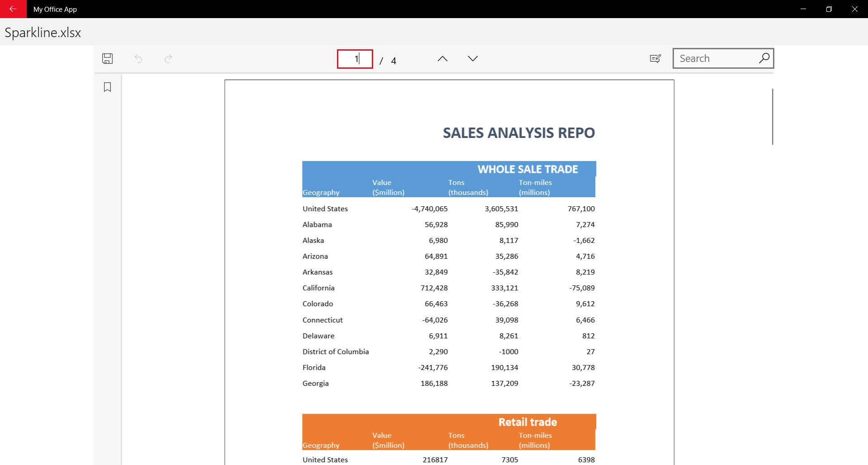
Task: Click the SALES ANALYSIS REPO heading
Action: tap(519, 133)
